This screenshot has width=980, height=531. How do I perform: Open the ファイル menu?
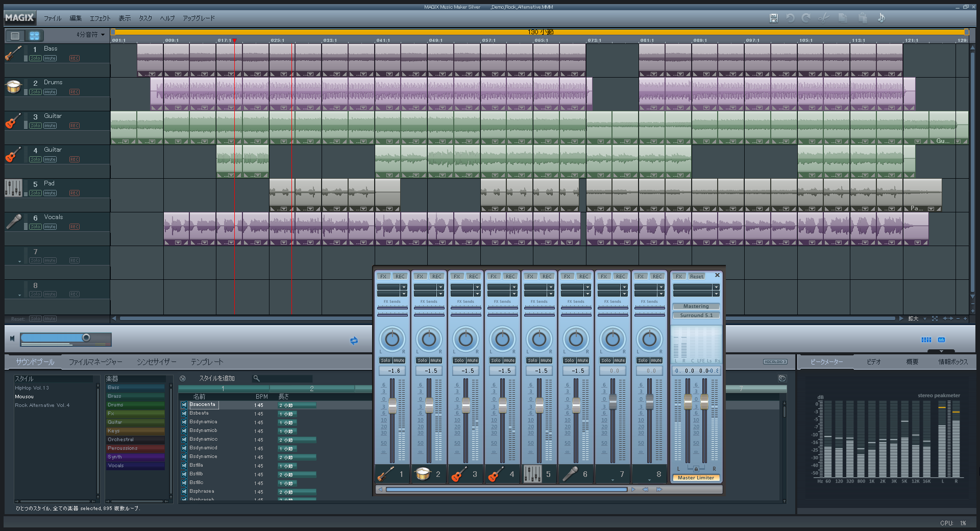(52, 18)
